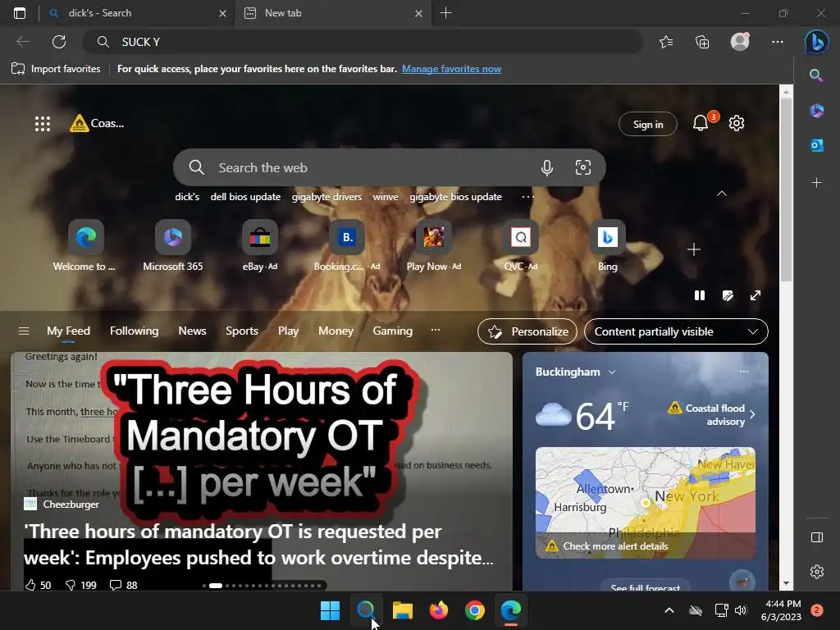Open the profile avatar icon
The height and width of the screenshot is (630, 840).
[x=740, y=42]
